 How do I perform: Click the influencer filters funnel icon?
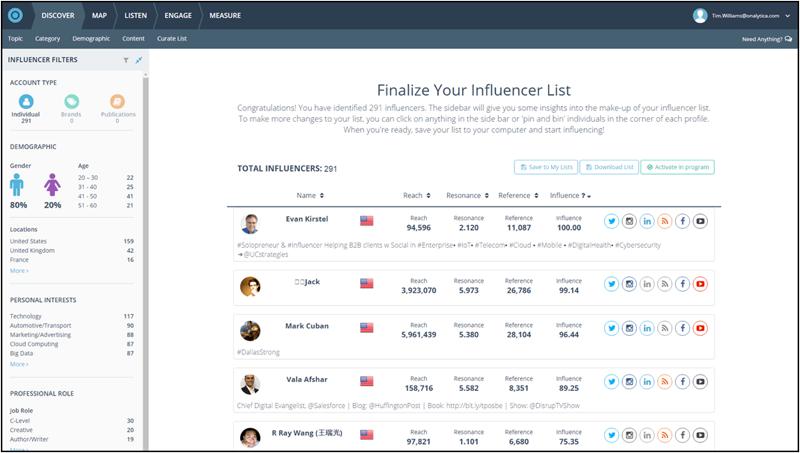tap(126, 60)
